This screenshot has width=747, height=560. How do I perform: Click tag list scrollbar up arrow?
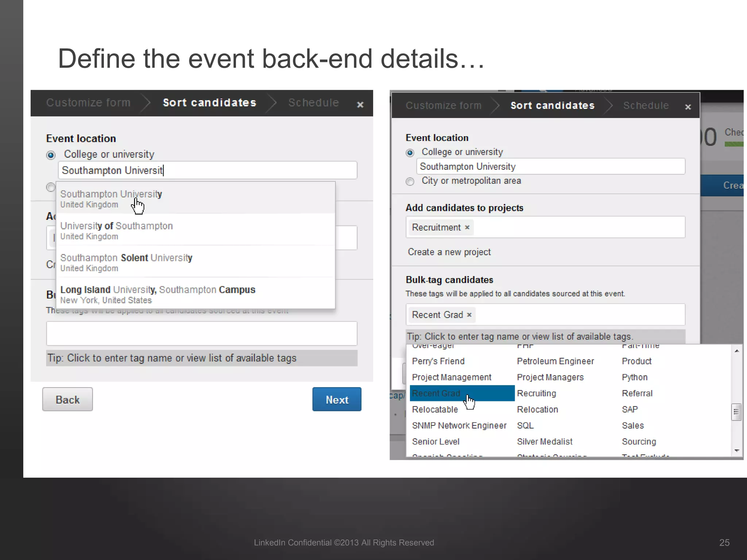point(736,351)
